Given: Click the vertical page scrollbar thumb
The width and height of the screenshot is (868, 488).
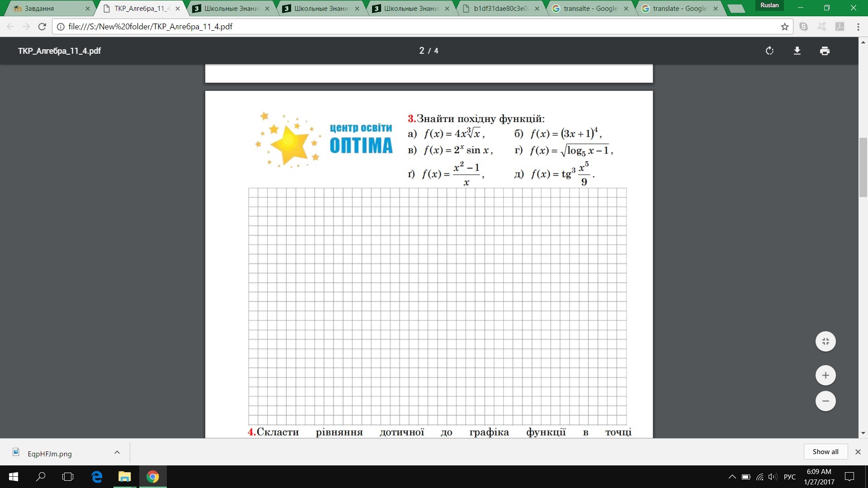Looking at the screenshot, I should coord(863,167).
